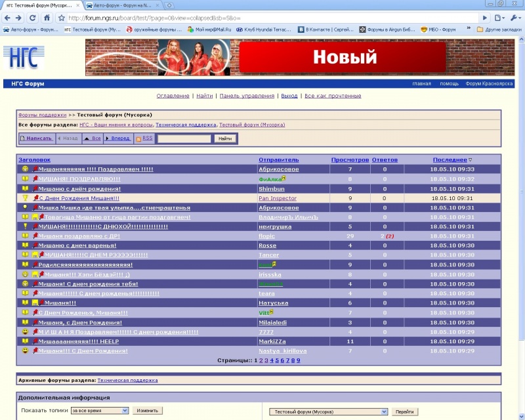Go to page 5 of topics
The width and height of the screenshot is (525, 420).
tap(277, 361)
